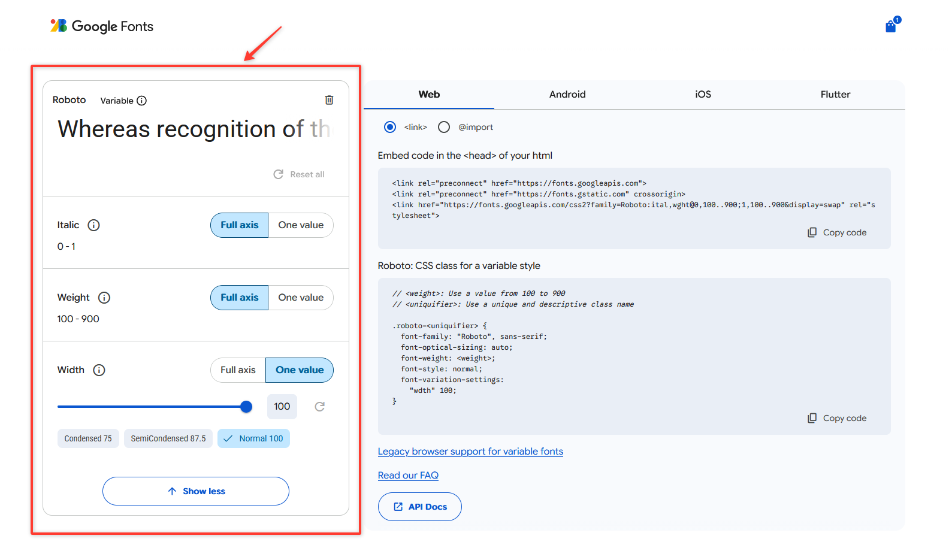Click the info icon next to Variable
The height and width of the screenshot is (560, 949).
141,101
